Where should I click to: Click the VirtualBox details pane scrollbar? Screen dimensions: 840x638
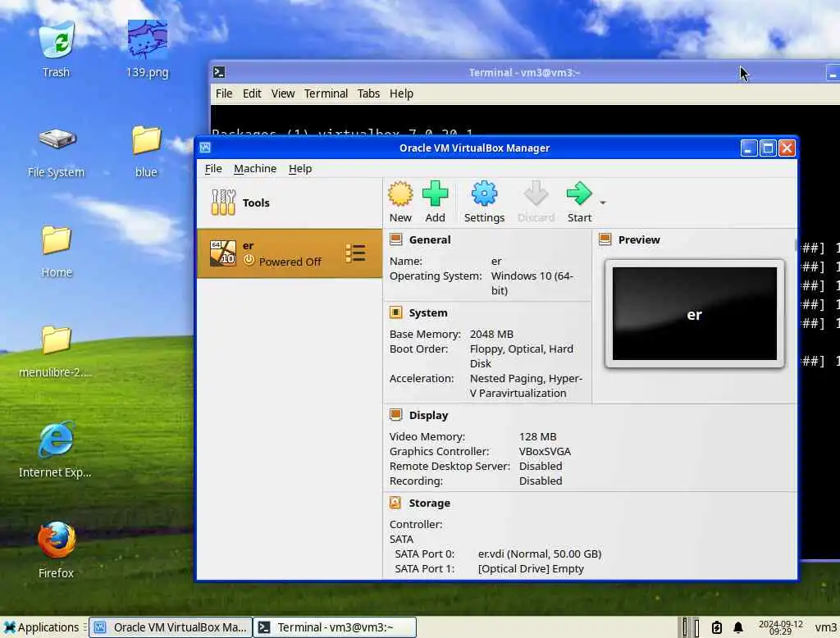[x=796, y=246]
